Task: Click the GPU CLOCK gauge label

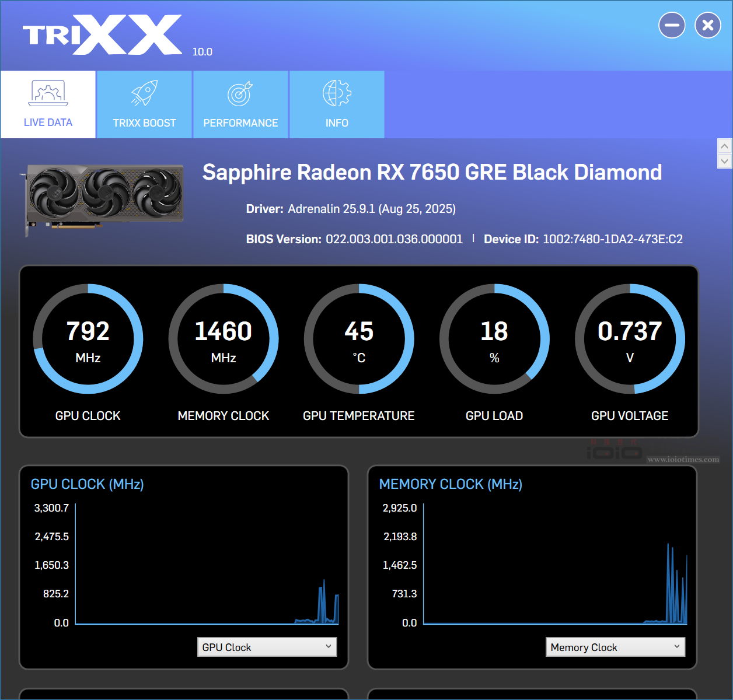Action: pos(88,416)
